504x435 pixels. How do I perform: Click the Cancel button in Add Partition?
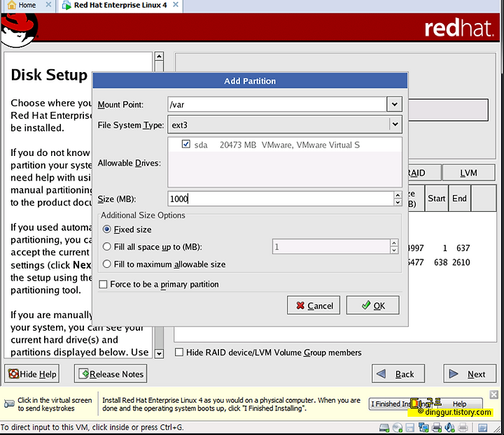click(x=314, y=306)
